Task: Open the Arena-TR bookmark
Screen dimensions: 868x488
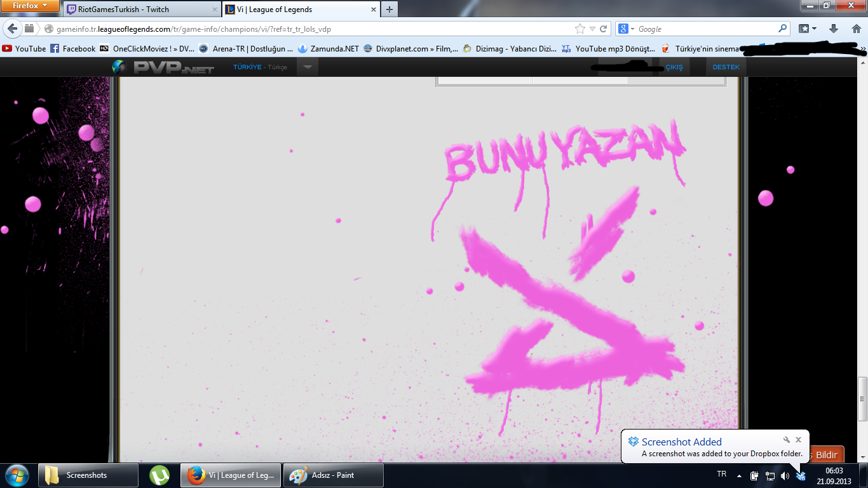Action: (x=247, y=48)
